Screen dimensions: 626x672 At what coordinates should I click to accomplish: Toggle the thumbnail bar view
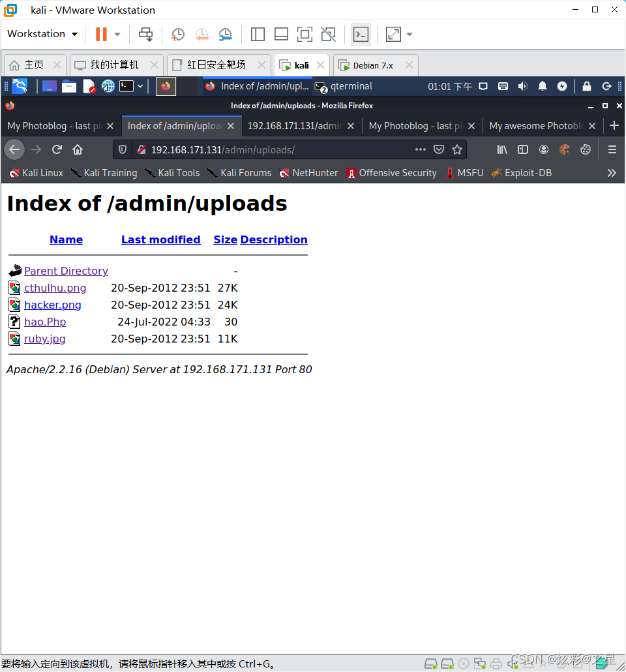point(281,35)
